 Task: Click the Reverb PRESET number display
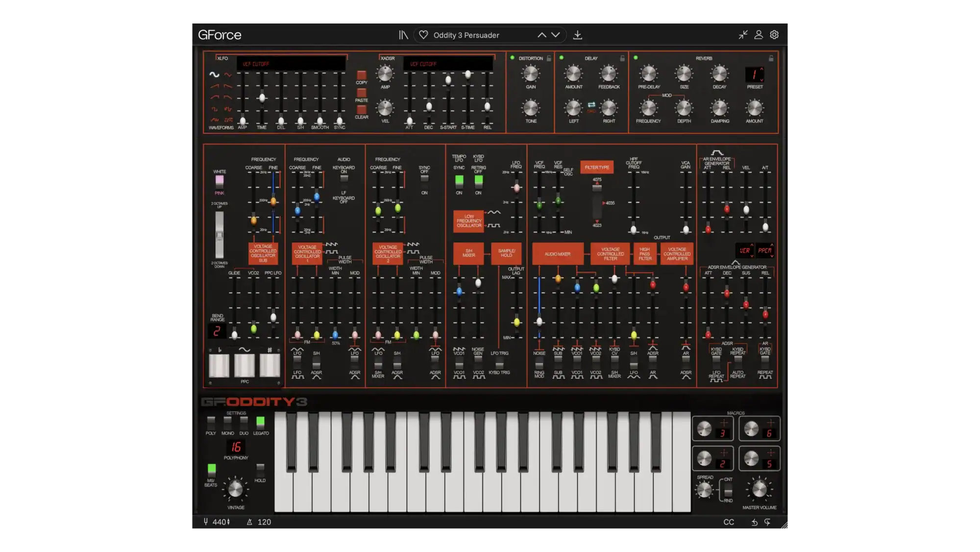754,75
